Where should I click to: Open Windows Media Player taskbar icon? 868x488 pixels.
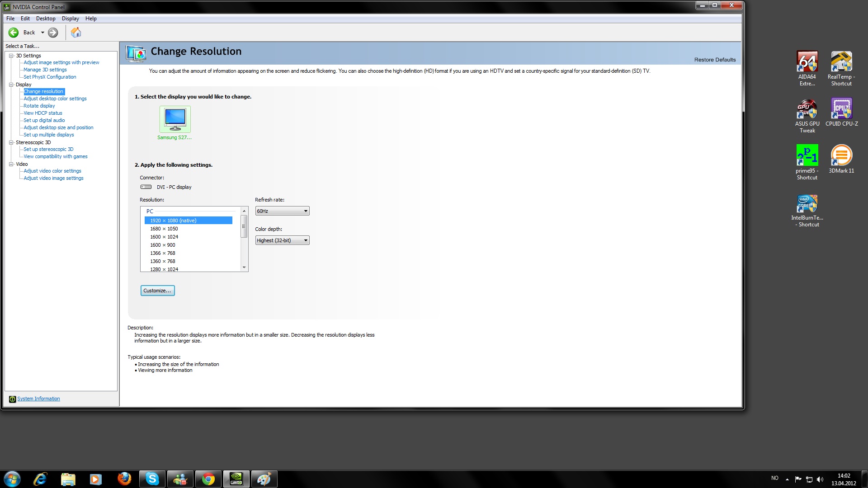click(x=96, y=479)
